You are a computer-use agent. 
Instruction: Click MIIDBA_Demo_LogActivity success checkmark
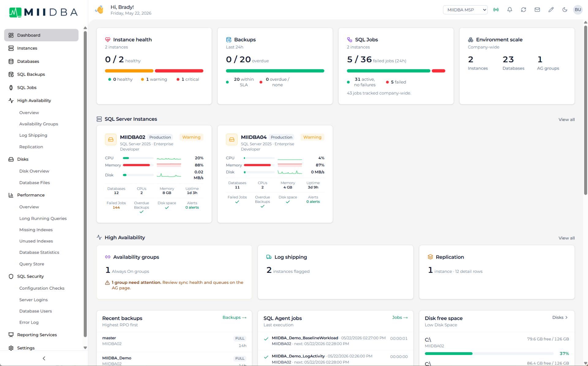coord(266,357)
